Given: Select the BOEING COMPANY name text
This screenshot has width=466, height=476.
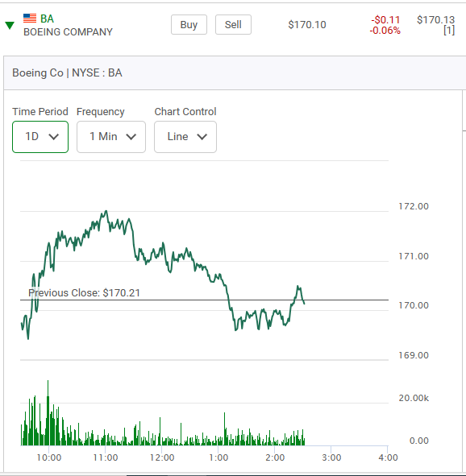Looking at the screenshot, I should tap(68, 32).
